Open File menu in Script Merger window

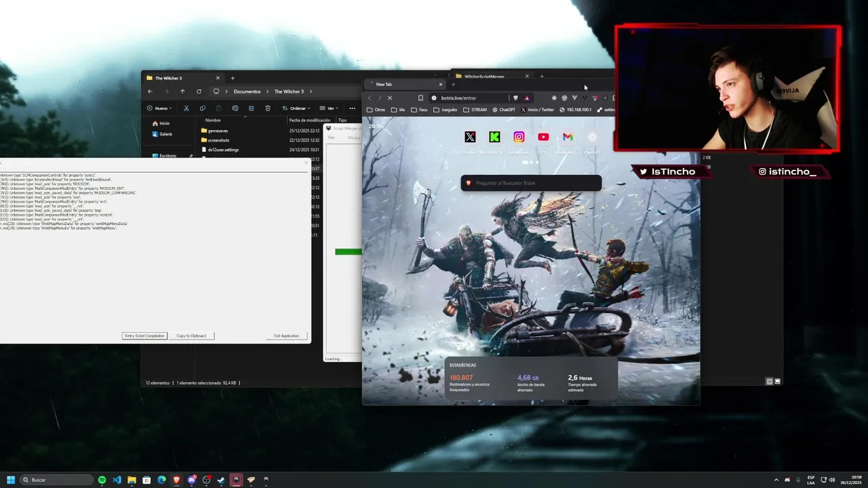pyautogui.click(x=332, y=138)
